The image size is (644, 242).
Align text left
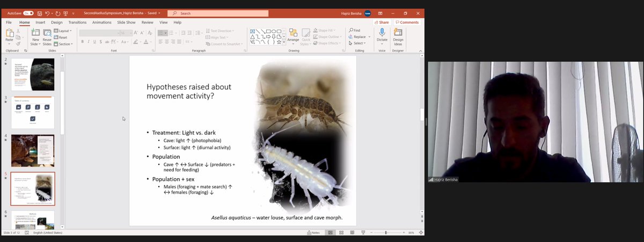point(160,42)
